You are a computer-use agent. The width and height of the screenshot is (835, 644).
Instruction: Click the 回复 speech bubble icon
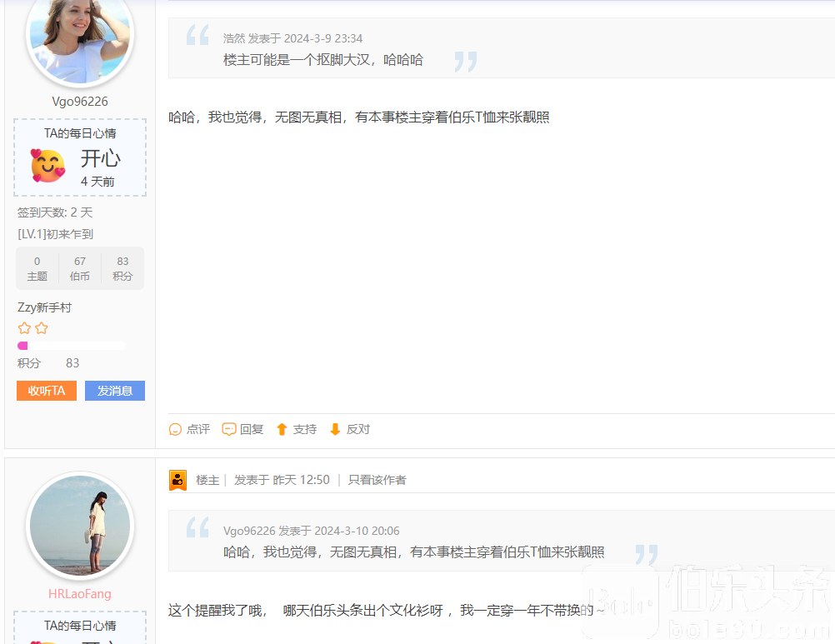[x=228, y=429]
